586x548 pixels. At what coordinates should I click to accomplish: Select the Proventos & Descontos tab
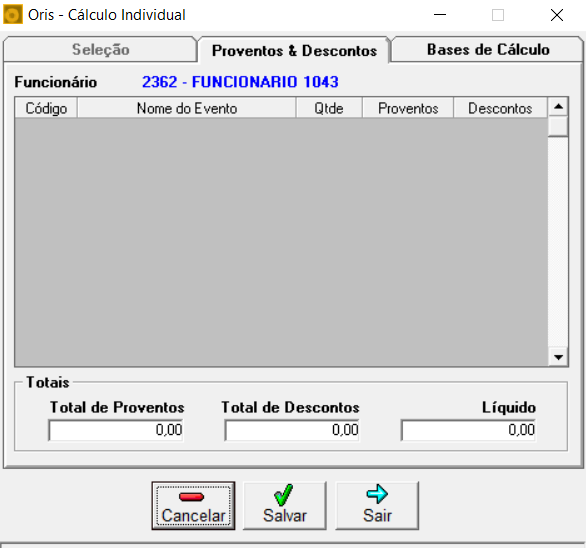(294, 50)
